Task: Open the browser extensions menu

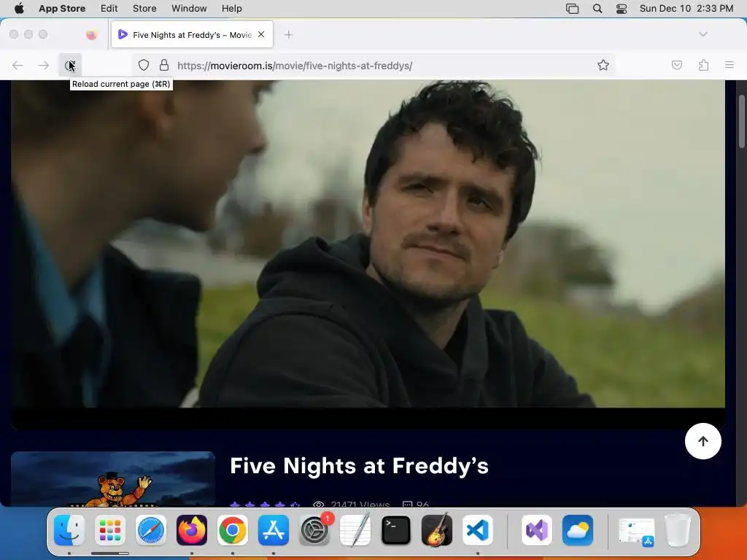Action: (x=703, y=65)
